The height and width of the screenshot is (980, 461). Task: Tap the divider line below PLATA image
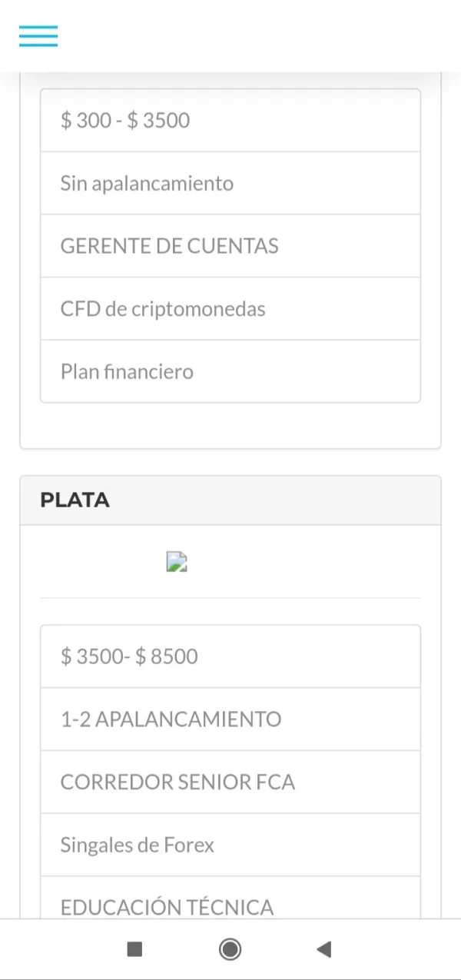click(230, 597)
